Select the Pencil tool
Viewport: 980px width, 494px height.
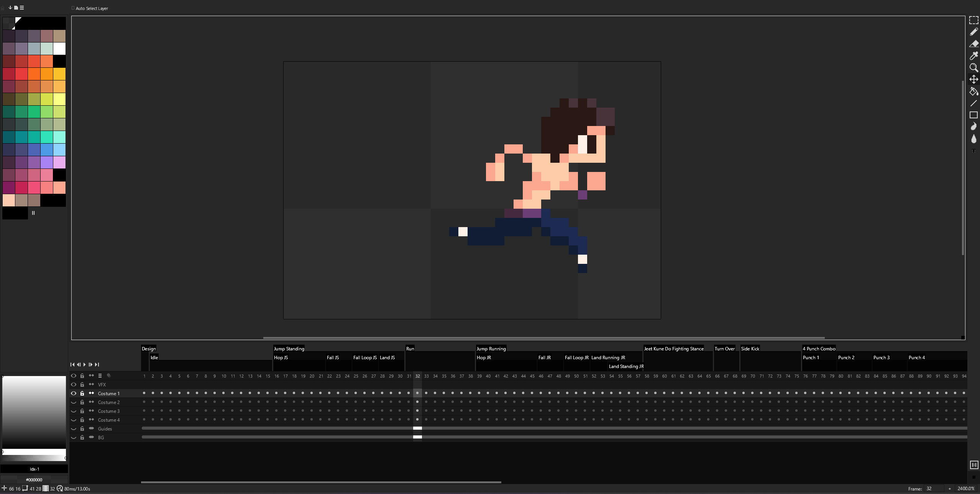pos(973,32)
